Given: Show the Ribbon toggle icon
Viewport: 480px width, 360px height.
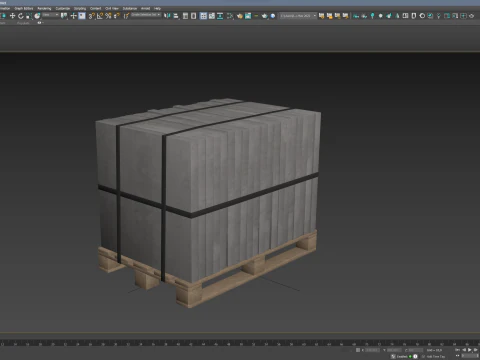Looking at the screenshot, I should point(203,16).
